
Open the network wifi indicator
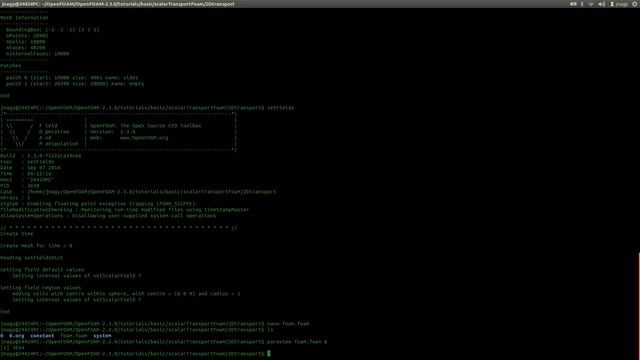591,4
